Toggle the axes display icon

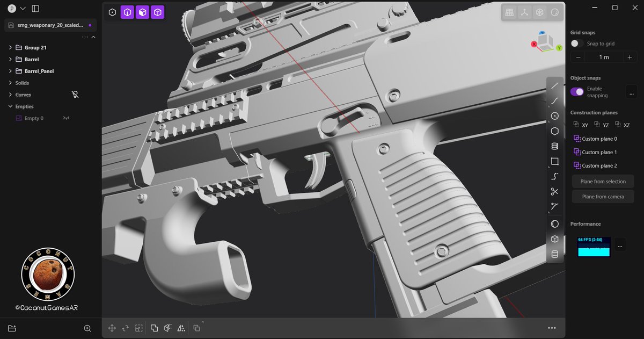[525, 12]
